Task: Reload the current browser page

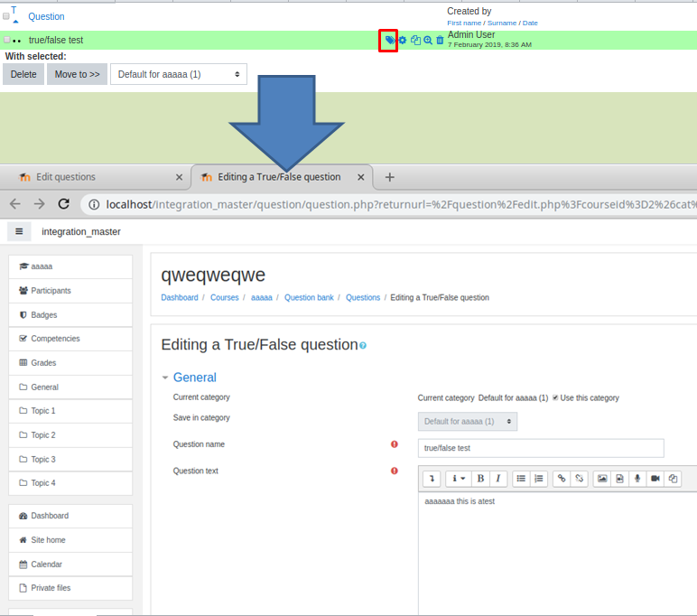Action: (x=64, y=204)
